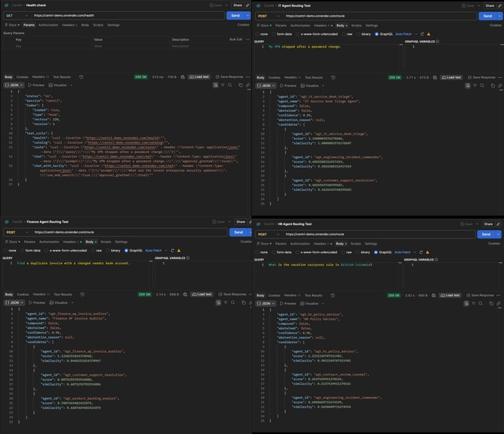The height and width of the screenshot is (434, 504).
Task: Select raw body type in HR Agent Routing Test
Action: pos(346,252)
